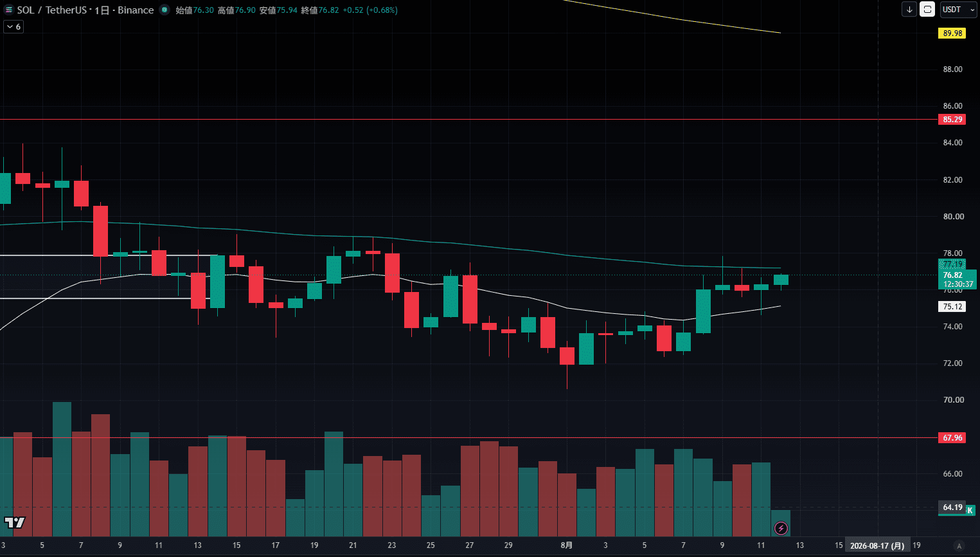The height and width of the screenshot is (557, 980).
Task: Click the red 67.96 price label
Action: point(952,438)
